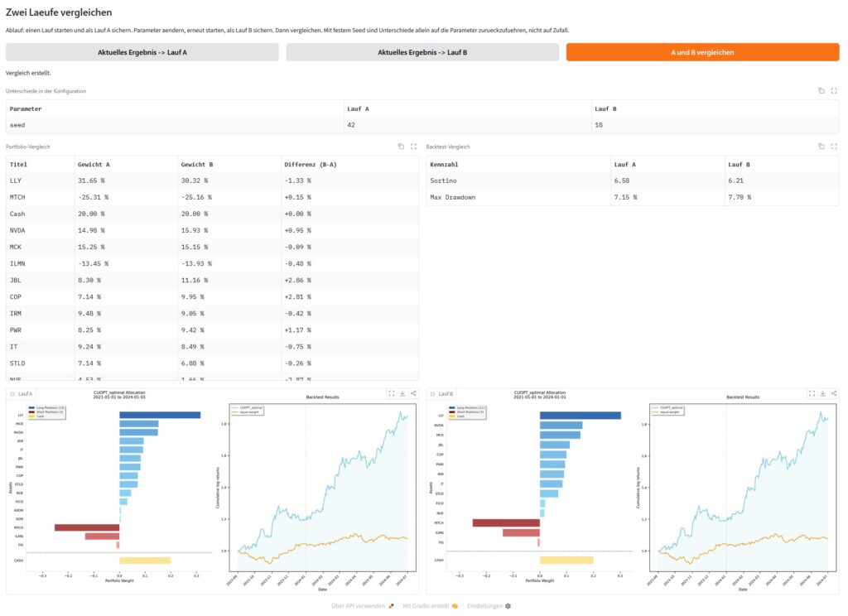The width and height of the screenshot is (848, 616).
Task: Click the Zwei Laeufe vergleichen heading
Action: (x=59, y=12)
